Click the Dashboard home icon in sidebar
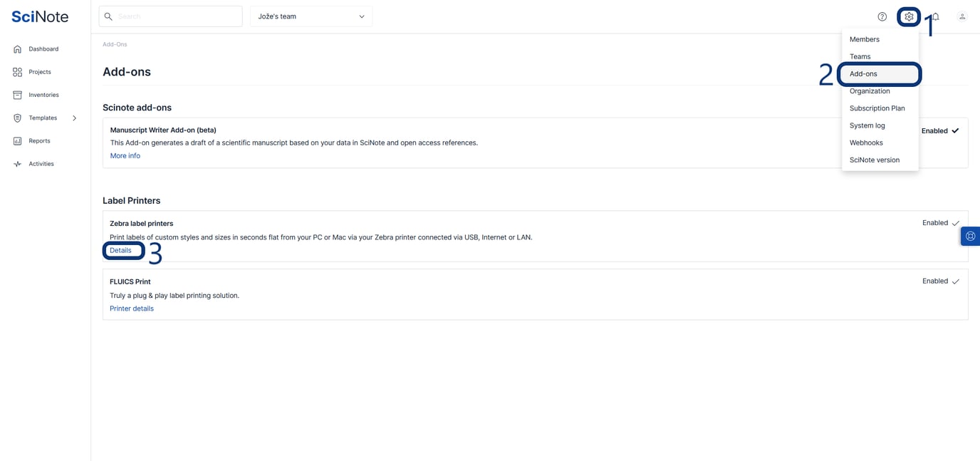This screenshot has width=980, height=461. click(x=18, y=49)
